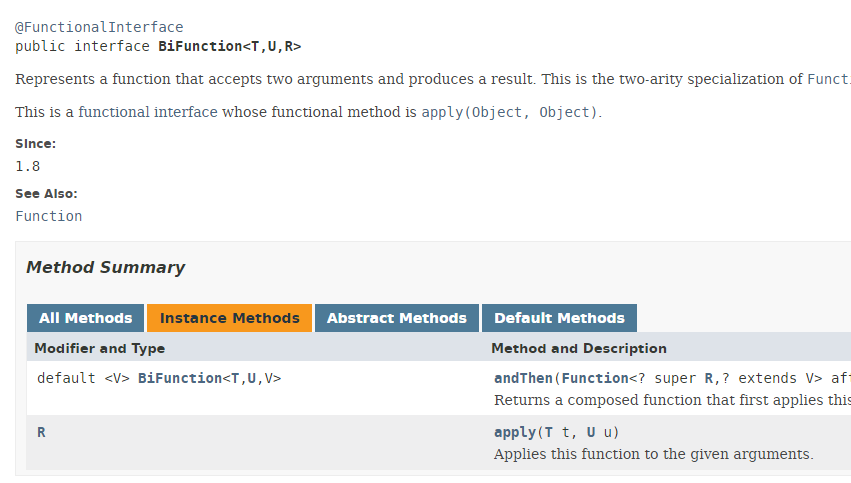This screenshot has height=483, width=851.
Task: Open the andThen method link
Action: pos(523,378)
